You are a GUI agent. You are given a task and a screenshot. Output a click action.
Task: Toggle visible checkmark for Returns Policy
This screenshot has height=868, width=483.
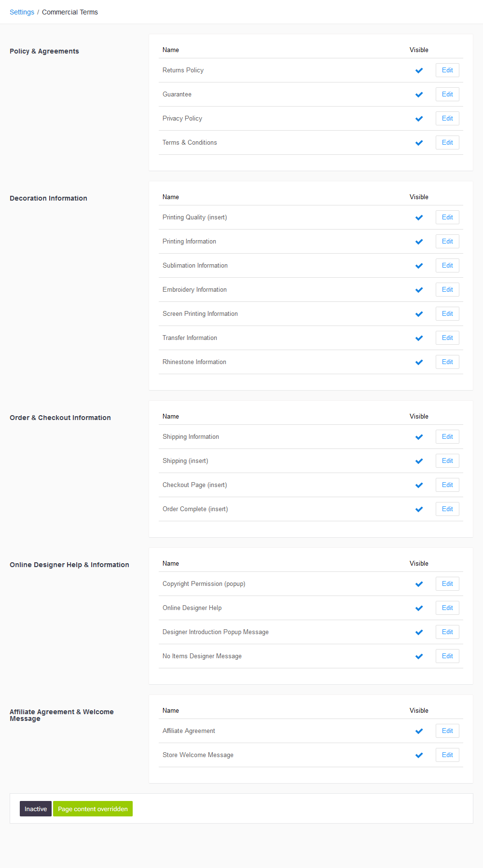pyautogui.click(x=419, y=70)
